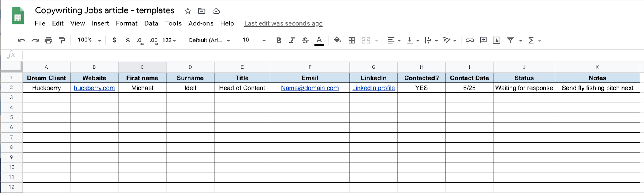644x193 pixels.
Task: Toggle bold formatting
Action: click(279, 40)
